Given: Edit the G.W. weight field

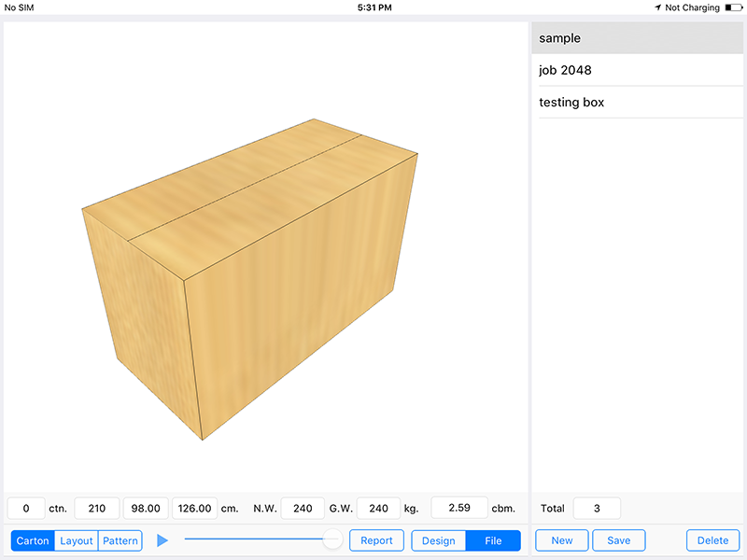Looking at the screenshot, I should 378,508.
